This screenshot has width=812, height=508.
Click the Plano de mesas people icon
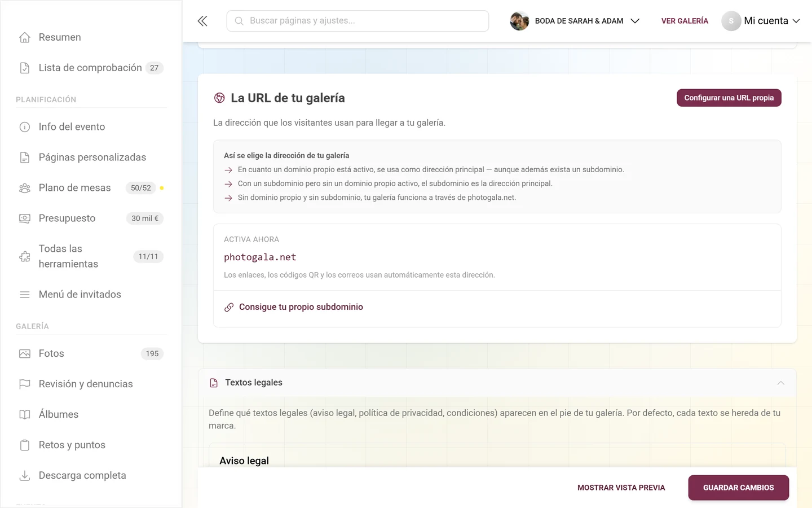tap(25, 188)
